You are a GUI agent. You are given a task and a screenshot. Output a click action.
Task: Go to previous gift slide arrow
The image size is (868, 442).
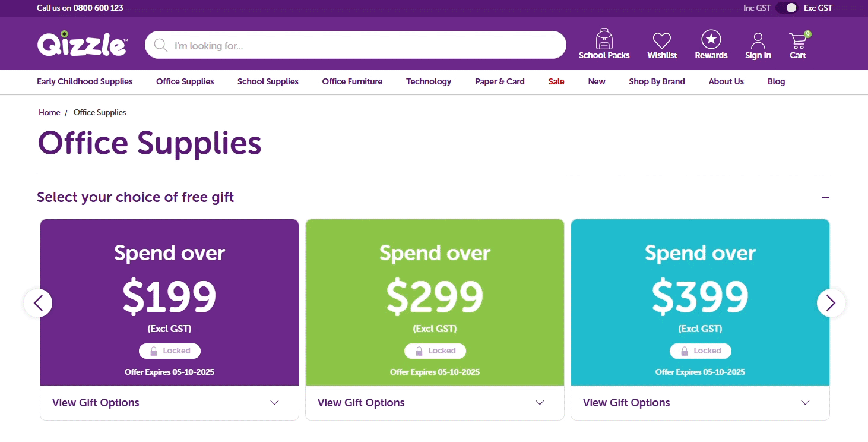click(38, 303)
